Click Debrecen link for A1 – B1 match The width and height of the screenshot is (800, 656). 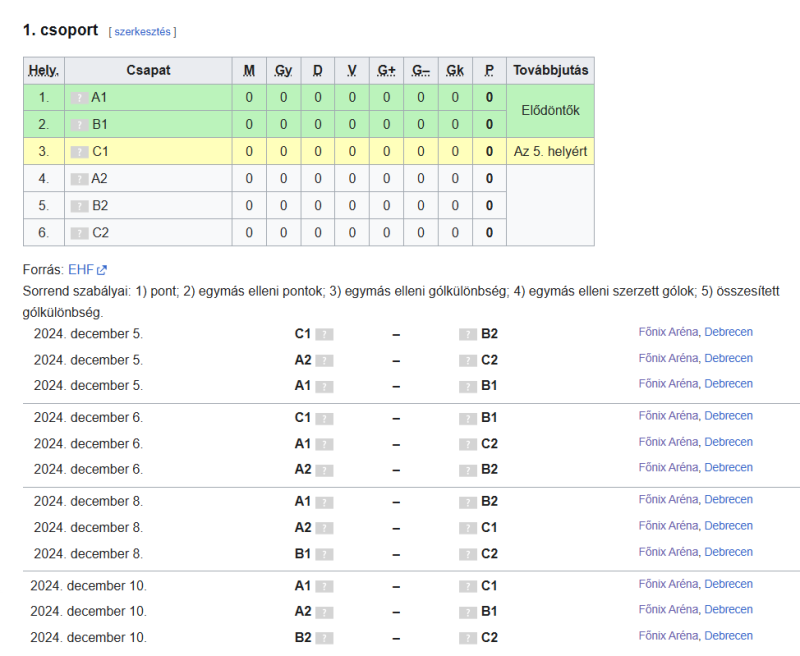729,384
